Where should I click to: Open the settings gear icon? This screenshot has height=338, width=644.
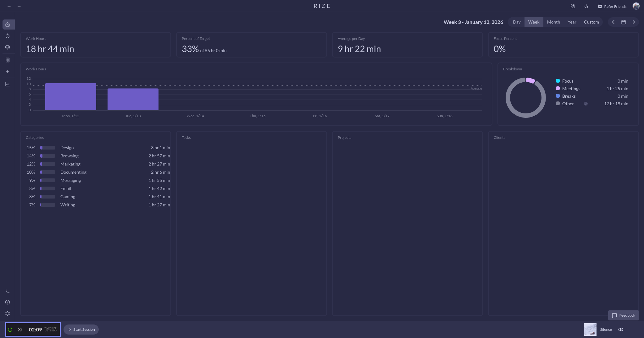tap(8, 313)
